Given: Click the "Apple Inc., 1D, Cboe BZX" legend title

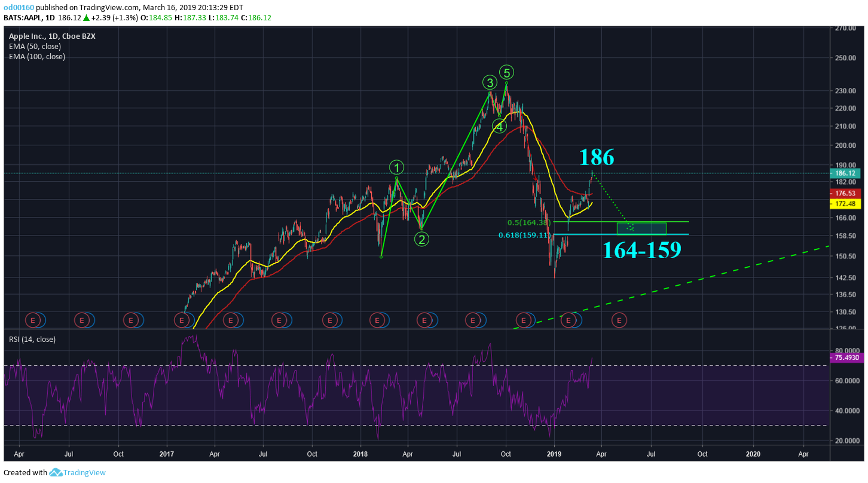Looking at the screenshot, I should pos(52,36).
